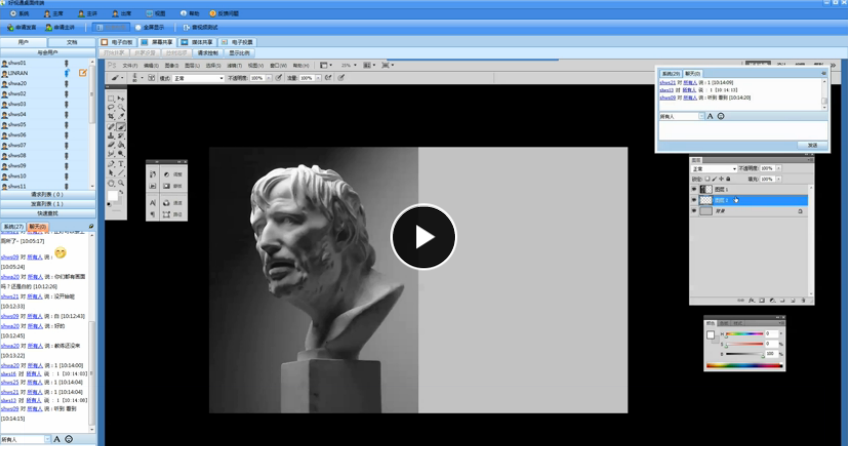848x469 pixels.
Task: Expand the Speaking List (1) section
Action: coord(48,204)
